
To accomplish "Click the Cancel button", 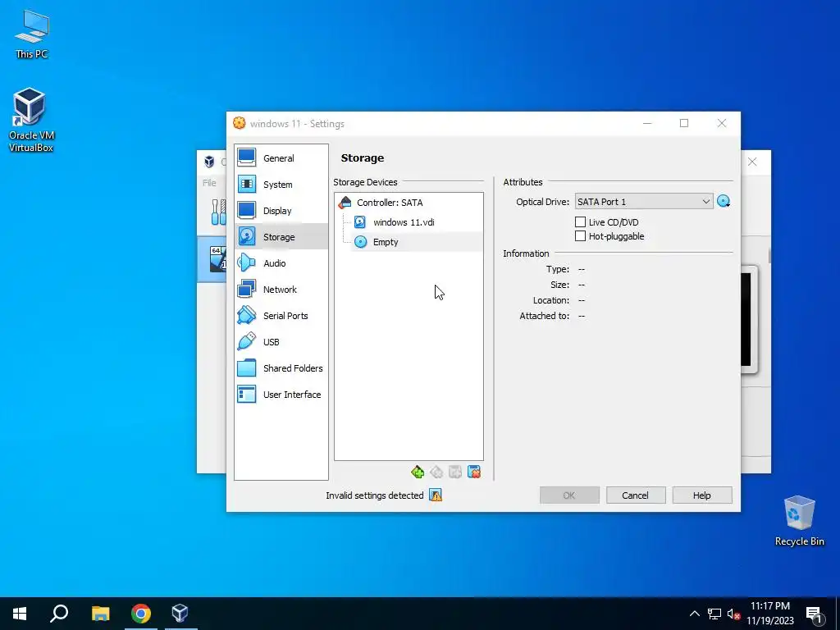I will [x=636, y=495].
